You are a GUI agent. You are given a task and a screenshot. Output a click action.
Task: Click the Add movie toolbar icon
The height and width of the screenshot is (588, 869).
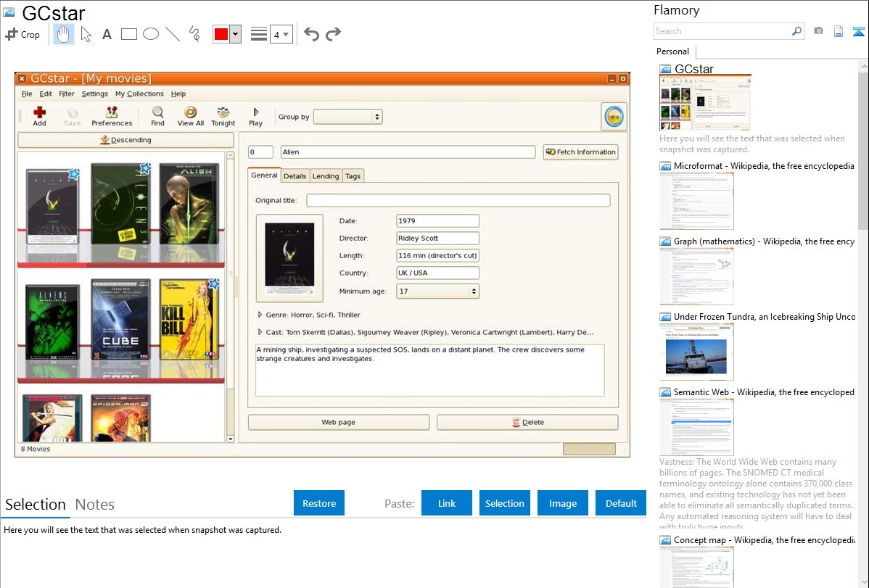click(39, 117)
